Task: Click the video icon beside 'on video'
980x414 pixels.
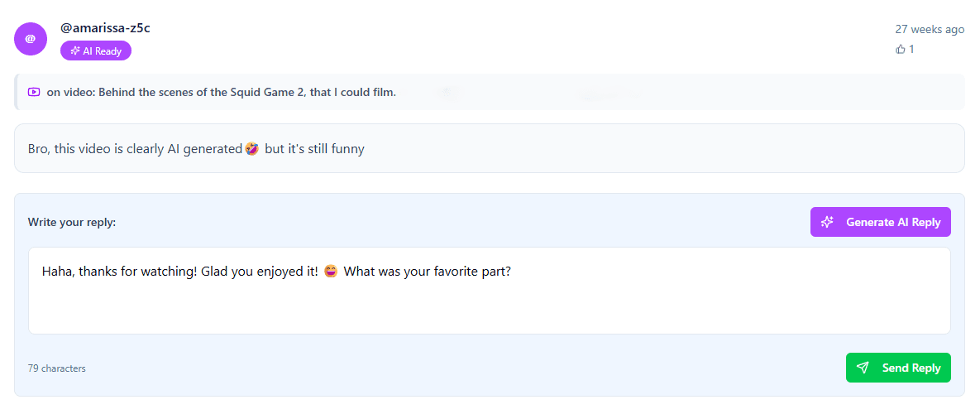Action: (34, 92)
